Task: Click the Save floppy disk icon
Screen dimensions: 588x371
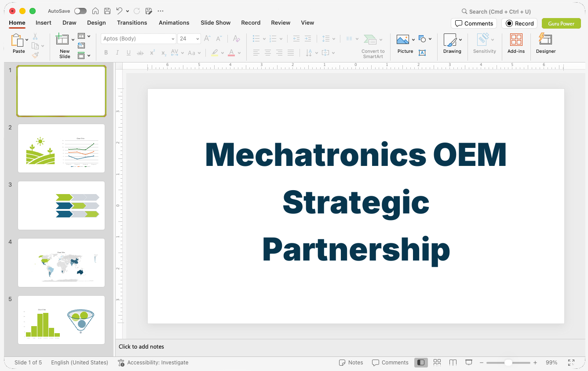Action: point(107,11)
